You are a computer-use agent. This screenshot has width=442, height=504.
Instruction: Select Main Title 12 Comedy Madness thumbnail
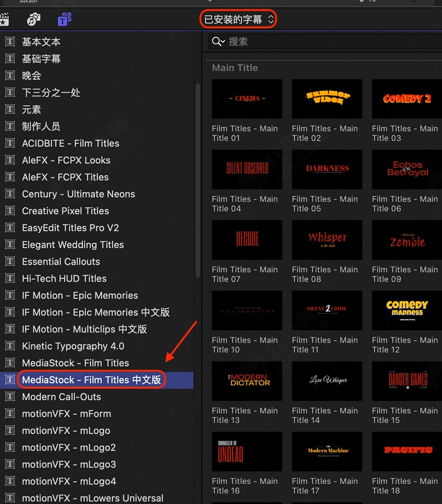[407, 310]
